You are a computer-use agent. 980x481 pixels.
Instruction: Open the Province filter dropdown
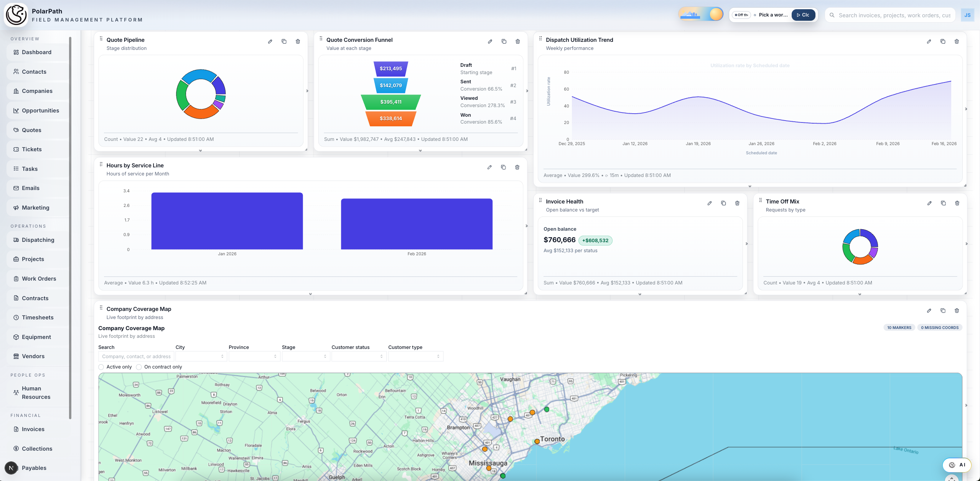254,357
